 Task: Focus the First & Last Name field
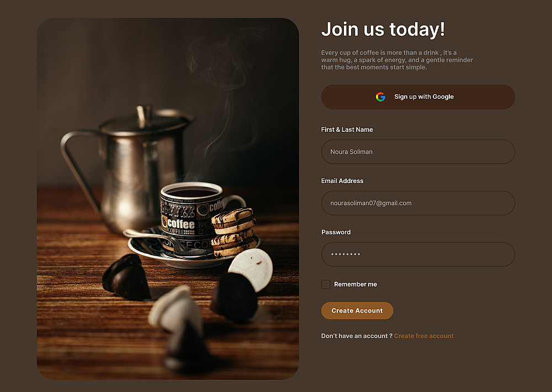(x=418, y=152)
